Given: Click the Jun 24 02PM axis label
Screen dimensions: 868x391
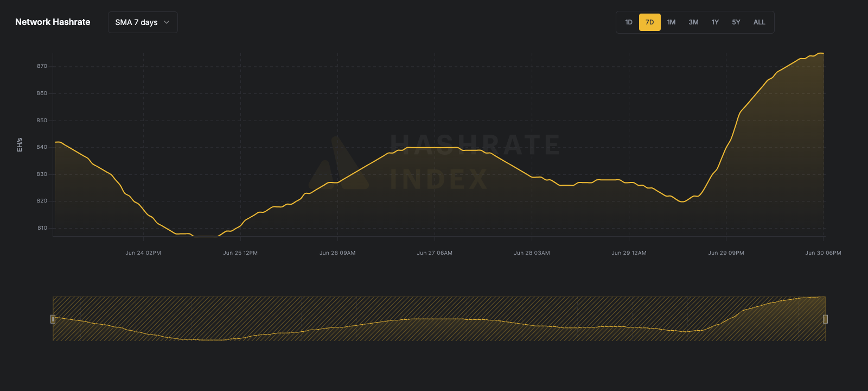Looking at the screenshot, I should 143,253.
